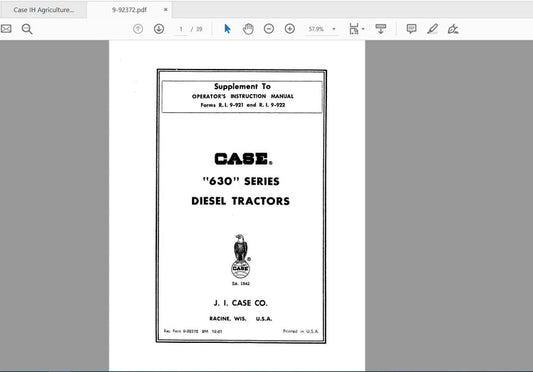Screen dimensions: 533x372
Task: Switch to 9-92372.pdf tab
Action: (x=129, y=10)
